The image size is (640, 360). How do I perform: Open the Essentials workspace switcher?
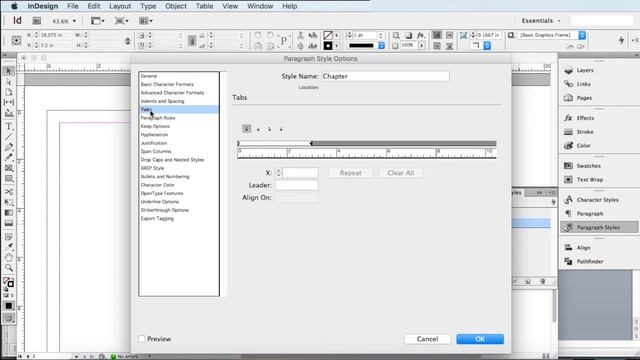(540, 20)
